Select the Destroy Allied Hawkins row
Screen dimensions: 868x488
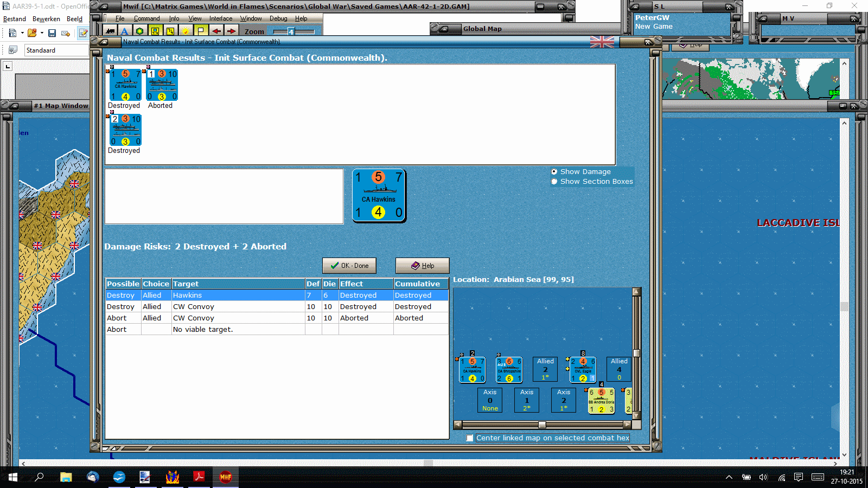tap(277, 296)
